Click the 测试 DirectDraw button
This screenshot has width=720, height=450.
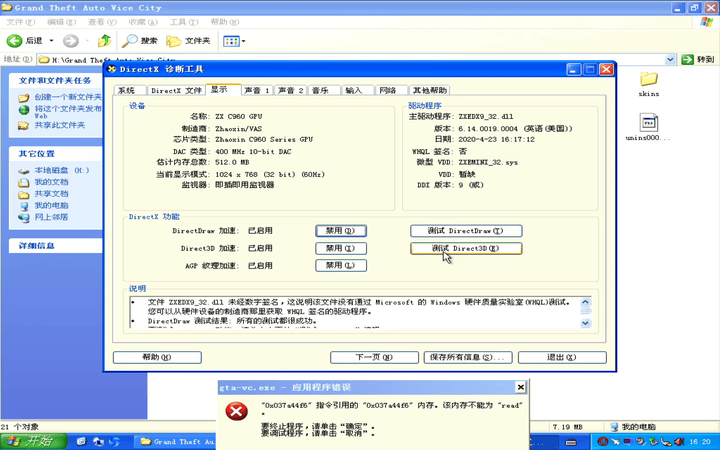click(x=466, y=231)
